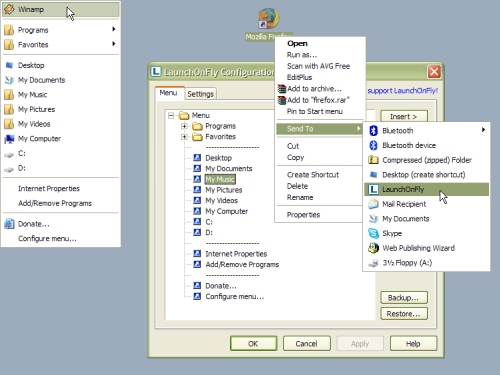Image resolution: width=500 pixels, height=375 pixels.
Task: Click the Backup... button
Action: (x=404, y=298)
